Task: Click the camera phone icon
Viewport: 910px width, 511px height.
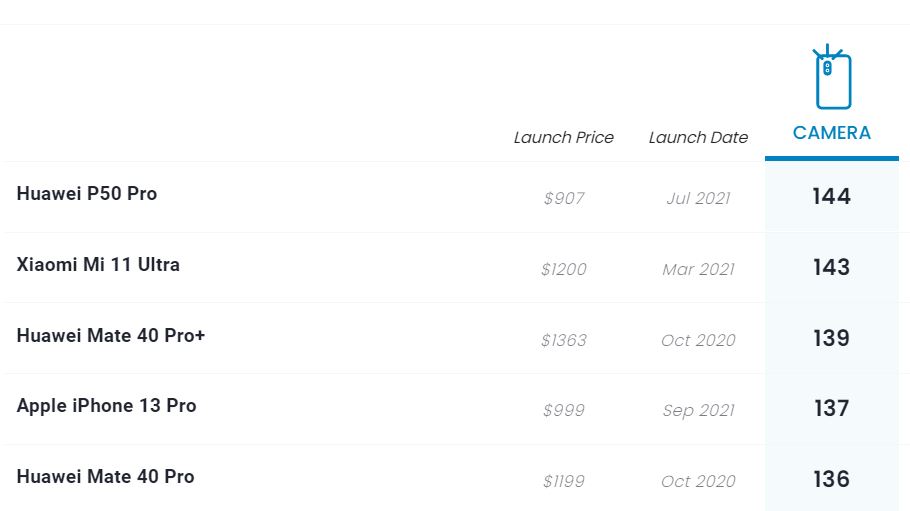Action: tap(832, 77)
